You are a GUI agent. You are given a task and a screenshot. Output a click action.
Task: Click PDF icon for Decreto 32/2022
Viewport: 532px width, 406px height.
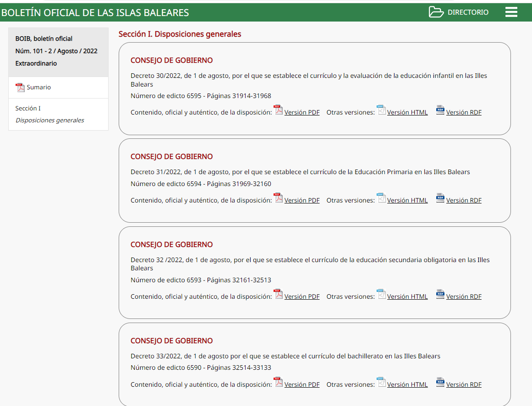pos(279,294)
